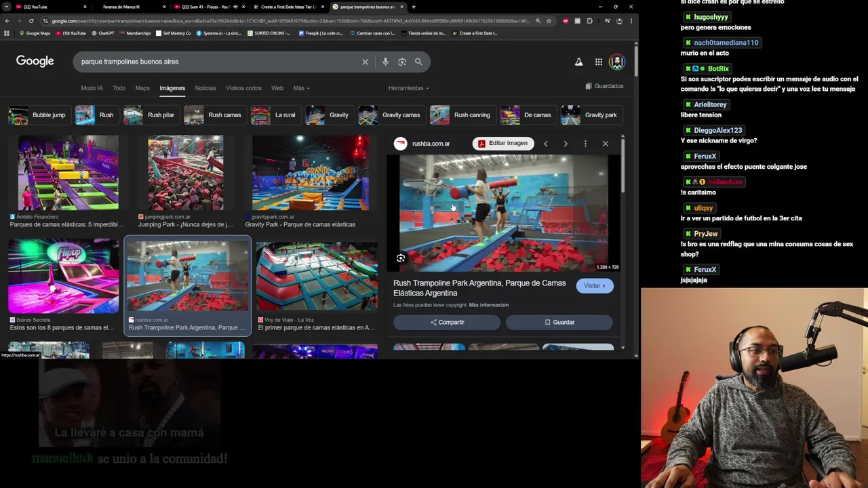Click into the Google search input field
This screenshot has width=868, height=488.
tap(217, 62)
